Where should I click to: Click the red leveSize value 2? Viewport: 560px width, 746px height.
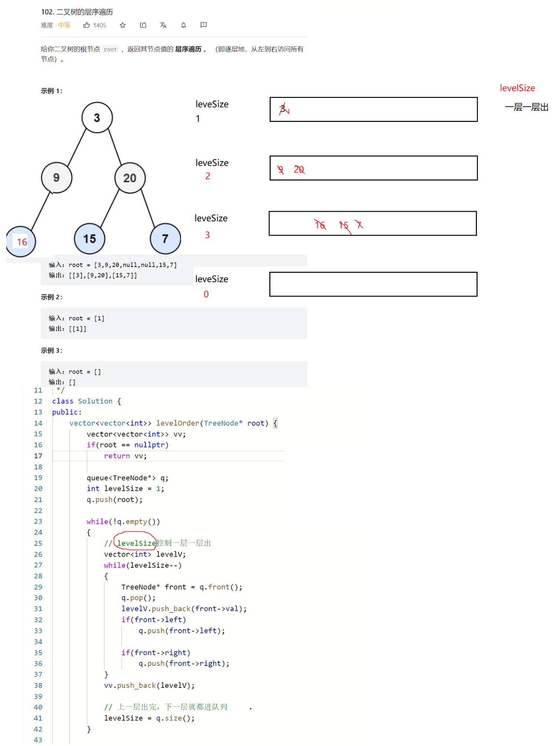(x=208, y=176)
